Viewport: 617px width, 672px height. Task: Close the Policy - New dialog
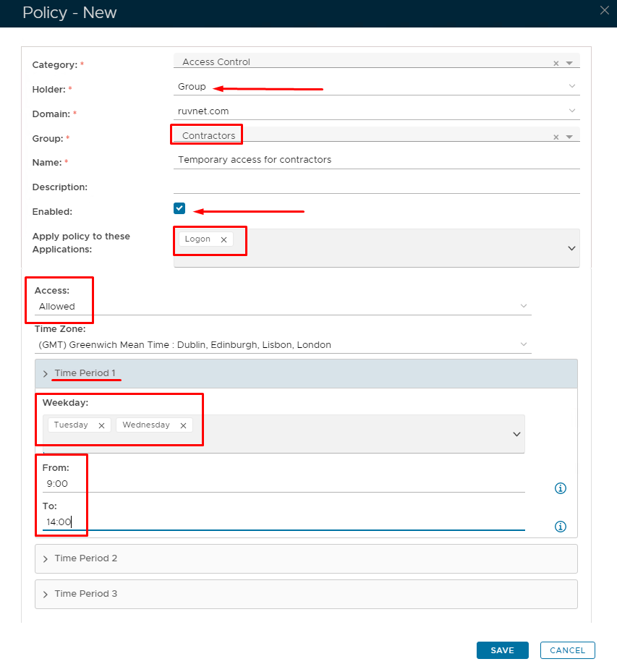pyautogui.click(x=605, y=10)
